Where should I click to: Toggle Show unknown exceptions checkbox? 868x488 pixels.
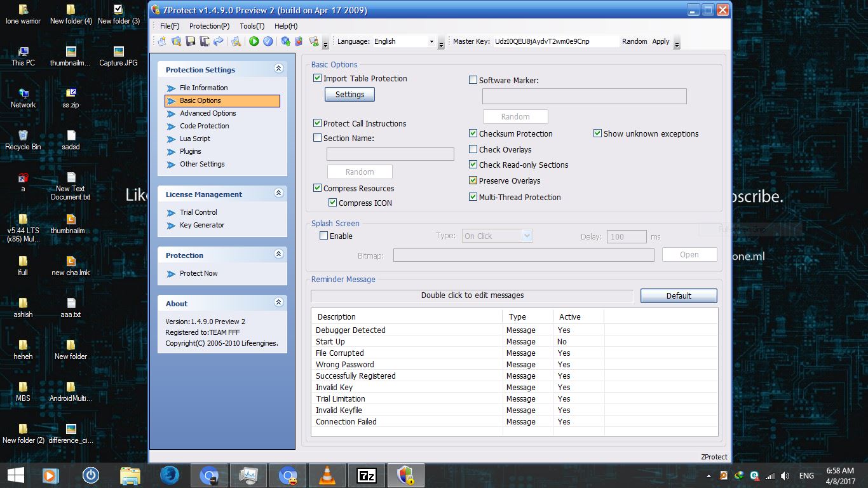click(597, 133)
